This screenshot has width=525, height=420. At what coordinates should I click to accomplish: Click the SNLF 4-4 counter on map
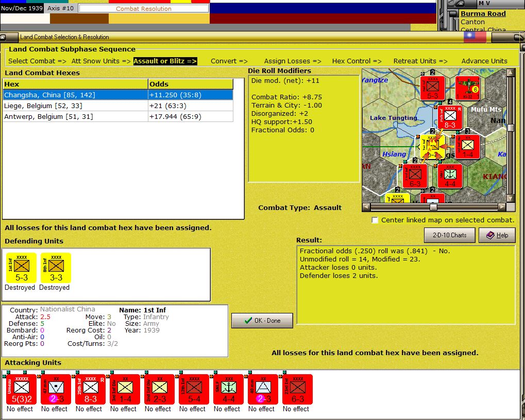tap(450, 176)
